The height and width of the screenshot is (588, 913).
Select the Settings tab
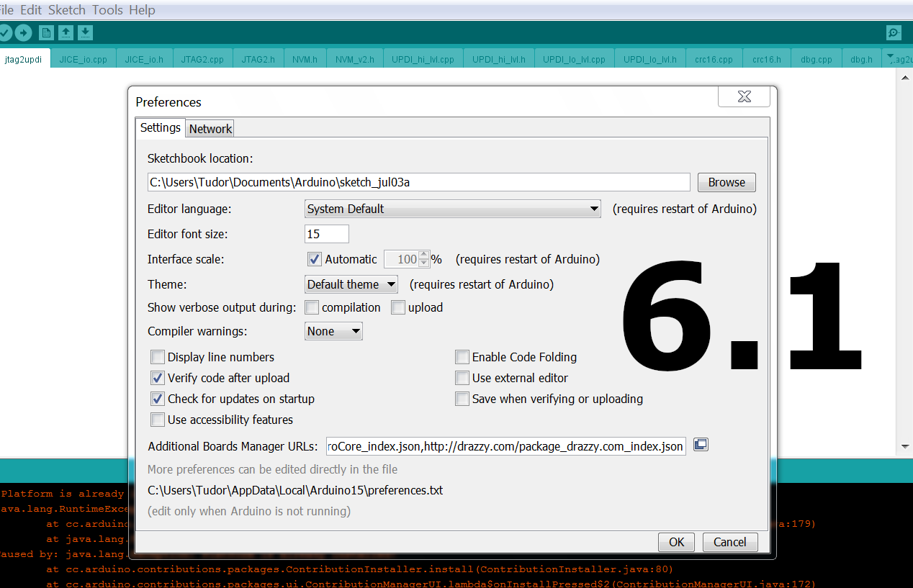(161, 127)
